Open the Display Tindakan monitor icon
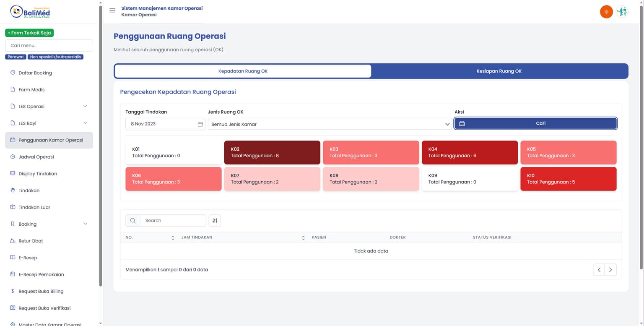Viewport: 644px width, 326px height. point(13,173)
